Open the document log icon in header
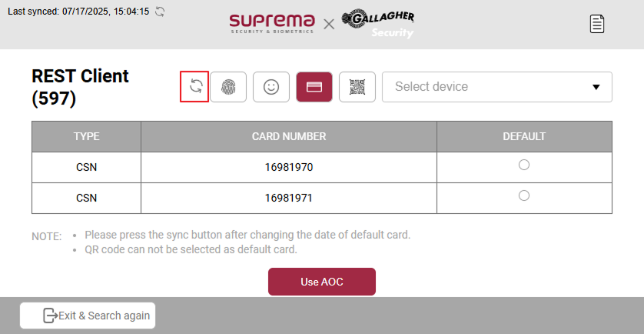This screenshot has height=334, width=644. point(597,24)
